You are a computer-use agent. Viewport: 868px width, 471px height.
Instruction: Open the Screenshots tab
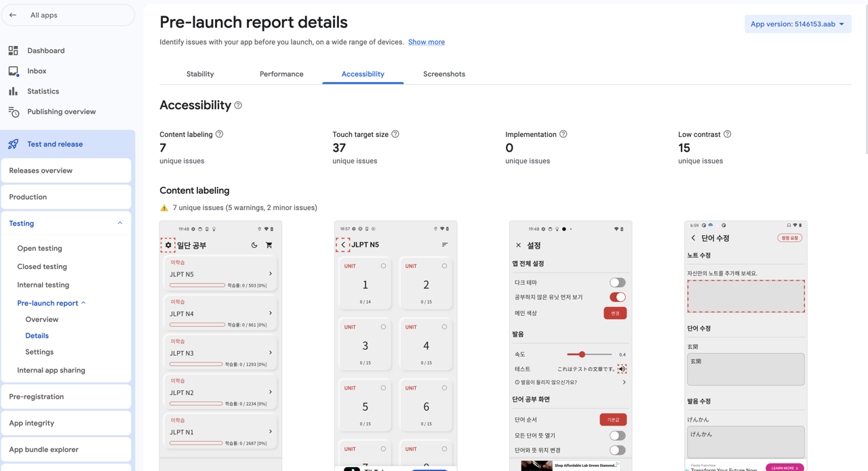point(444,74)
